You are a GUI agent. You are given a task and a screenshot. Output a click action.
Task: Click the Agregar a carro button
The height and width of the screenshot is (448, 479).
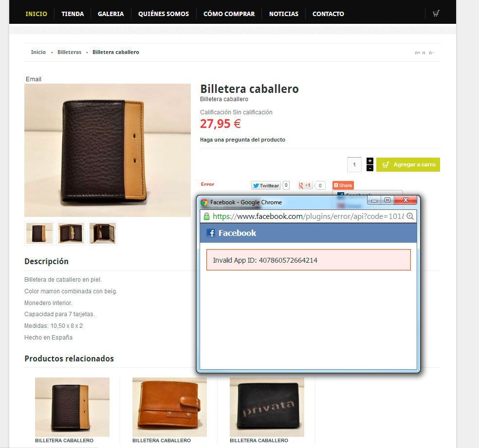click(x=408, y=164)
